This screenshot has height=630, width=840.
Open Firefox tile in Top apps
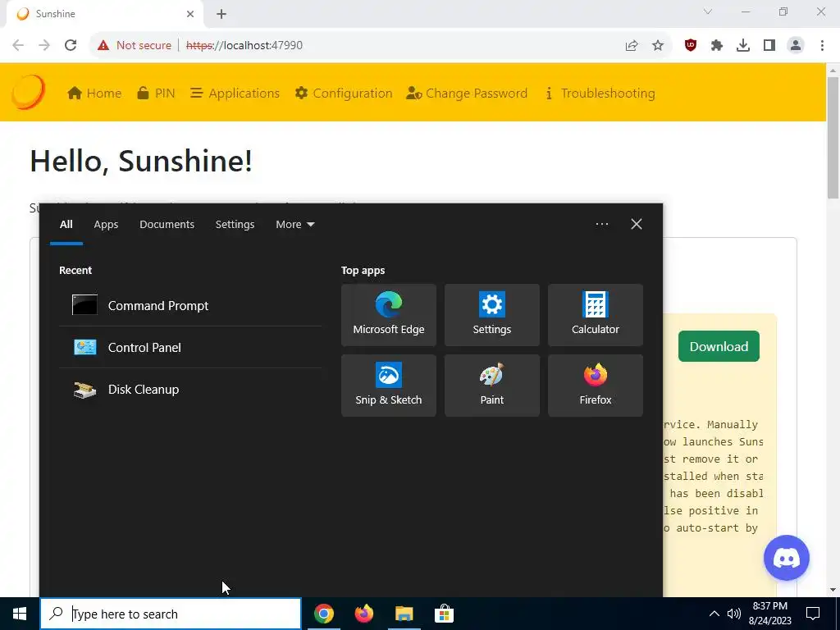coord(596,386)
